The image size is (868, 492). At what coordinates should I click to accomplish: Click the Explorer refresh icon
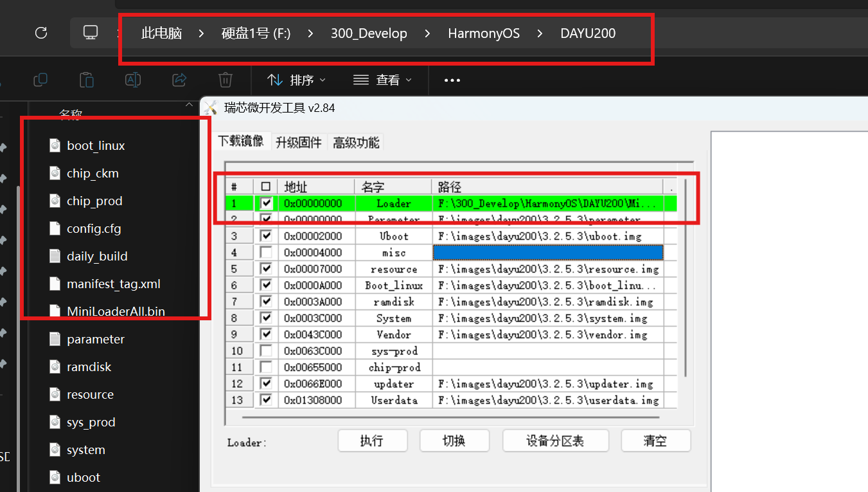pos(41,33)
